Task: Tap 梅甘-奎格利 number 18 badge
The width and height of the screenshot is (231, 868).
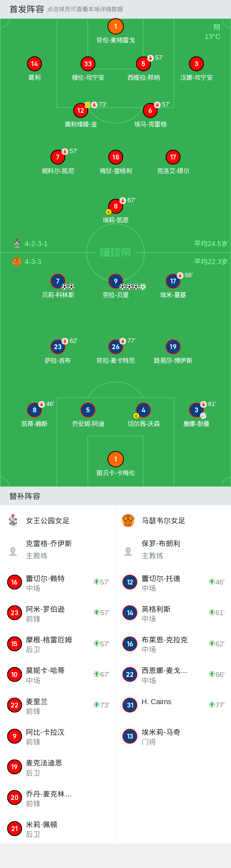Action: pyautogui.click(x=116, y=157)
